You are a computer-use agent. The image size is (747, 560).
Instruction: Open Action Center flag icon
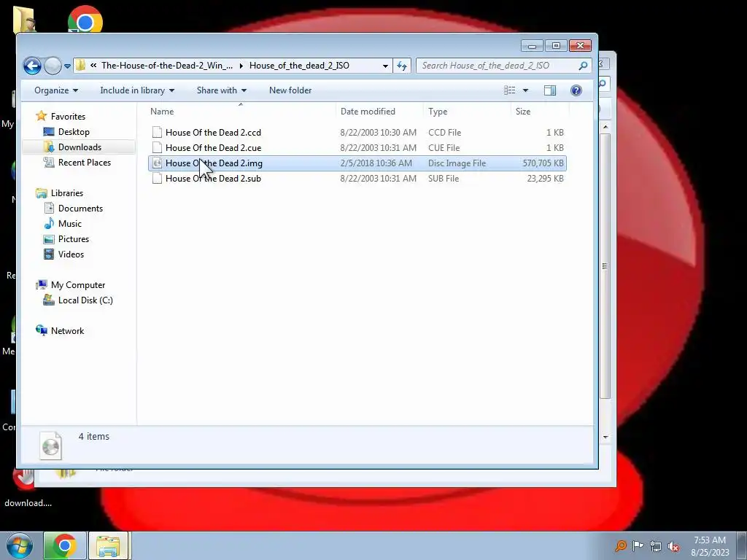[x=638, y=545]
